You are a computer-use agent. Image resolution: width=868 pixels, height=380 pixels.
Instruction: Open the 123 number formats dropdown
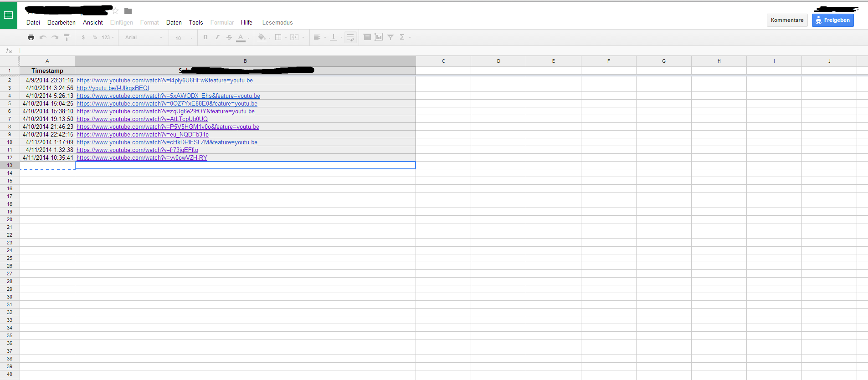pyautogui.click(x=108, y=37)
